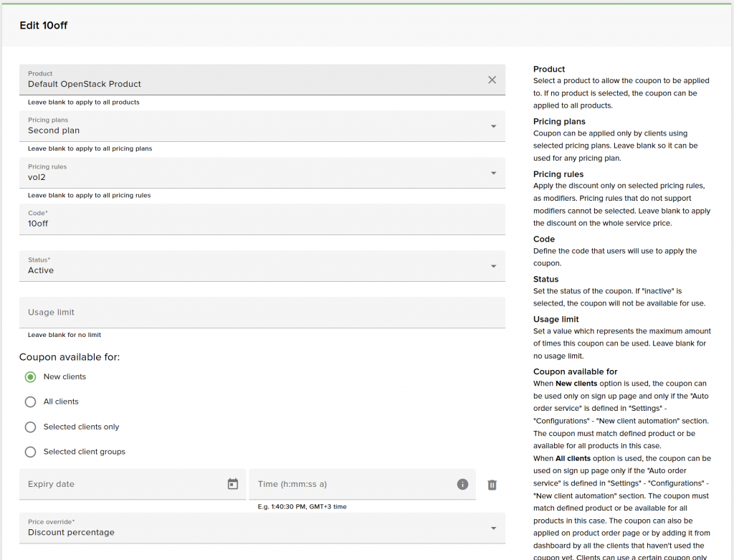Click the 'Leave blank to apply to all pricing rules' hint
Image resolution: width=734 pixels, height=560 pixels.
(89, 195)
